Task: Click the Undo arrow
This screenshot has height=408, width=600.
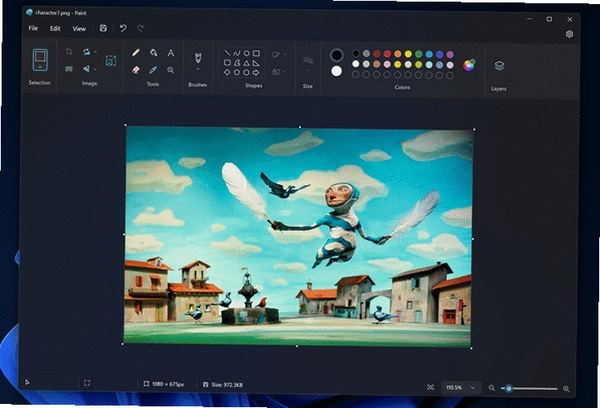Action: (x=123, y=28)
